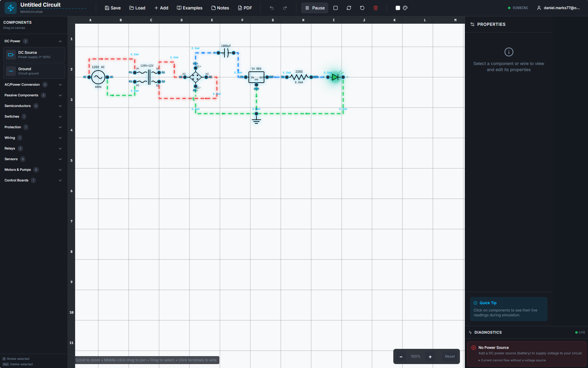588x368 pixels.
Task: Stop the simulation with square icon
Action: pyautogui.click(x=336, y=8)
